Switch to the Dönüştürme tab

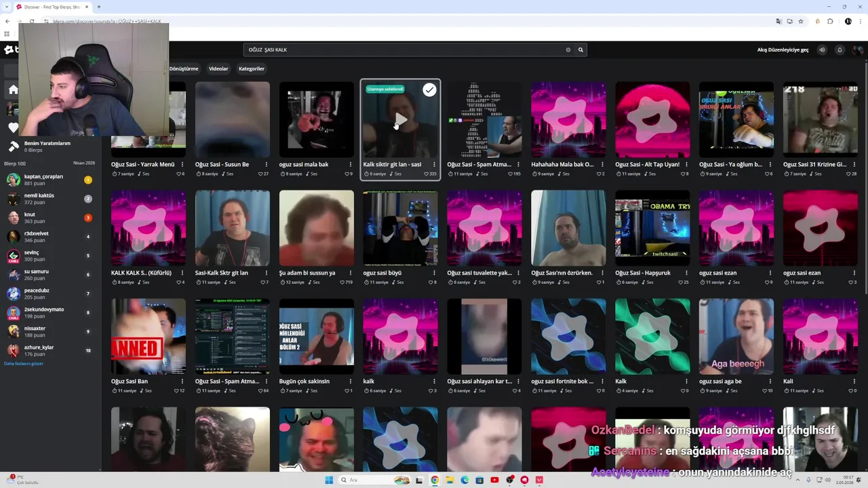coord(184,68)
